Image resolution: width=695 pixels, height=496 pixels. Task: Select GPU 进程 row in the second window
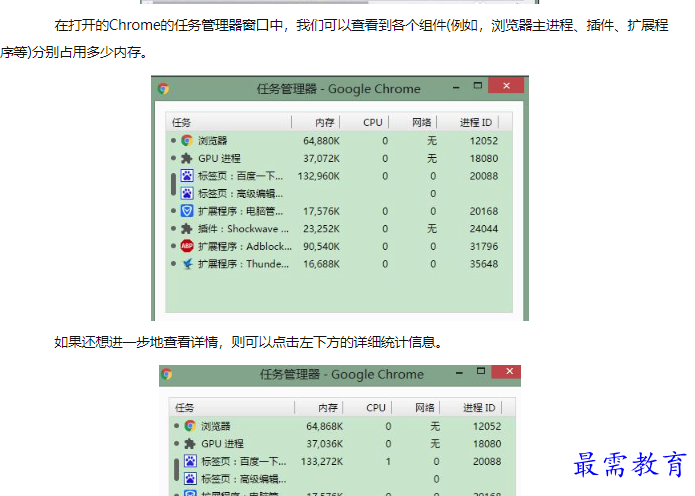(342, 444)
